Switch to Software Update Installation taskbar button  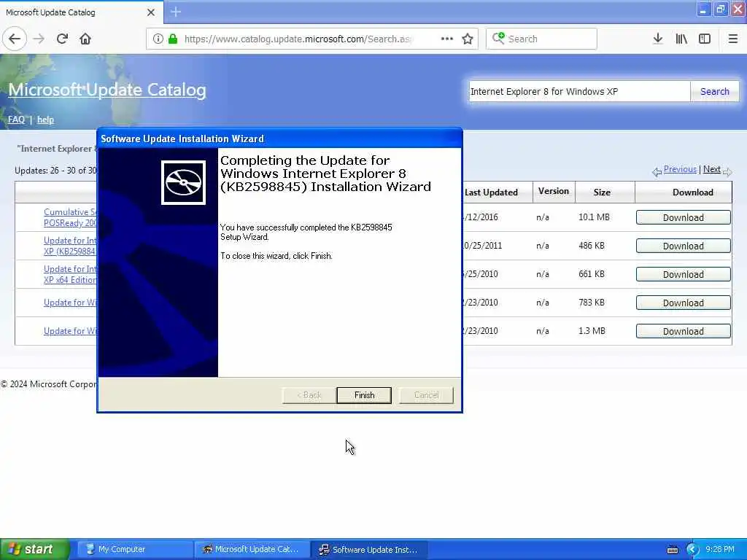pos(368,550)
